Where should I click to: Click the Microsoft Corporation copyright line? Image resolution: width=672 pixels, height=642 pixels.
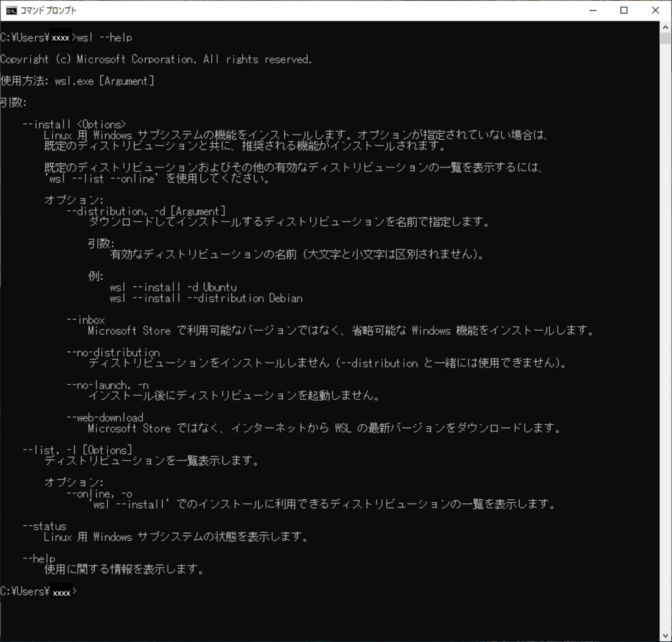[156, 59]
